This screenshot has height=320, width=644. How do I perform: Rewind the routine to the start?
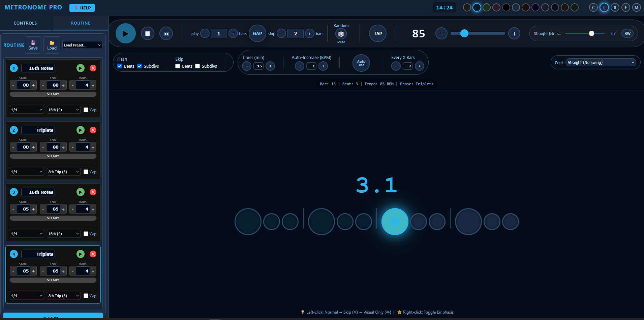pos(166,33)
